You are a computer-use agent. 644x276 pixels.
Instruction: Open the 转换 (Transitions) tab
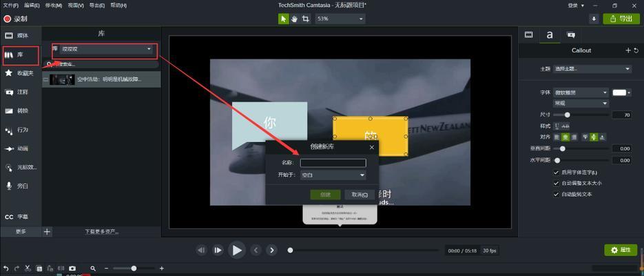coord(21,111)
